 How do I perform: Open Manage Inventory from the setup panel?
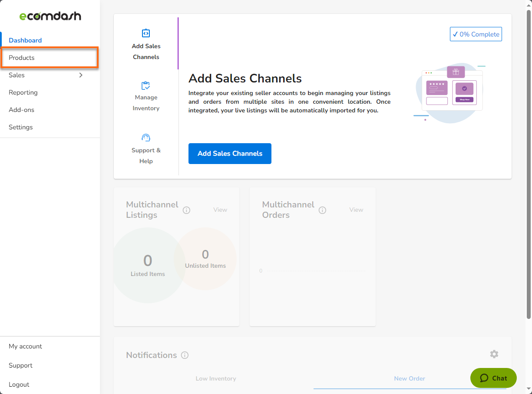click(x=146, y=96)
